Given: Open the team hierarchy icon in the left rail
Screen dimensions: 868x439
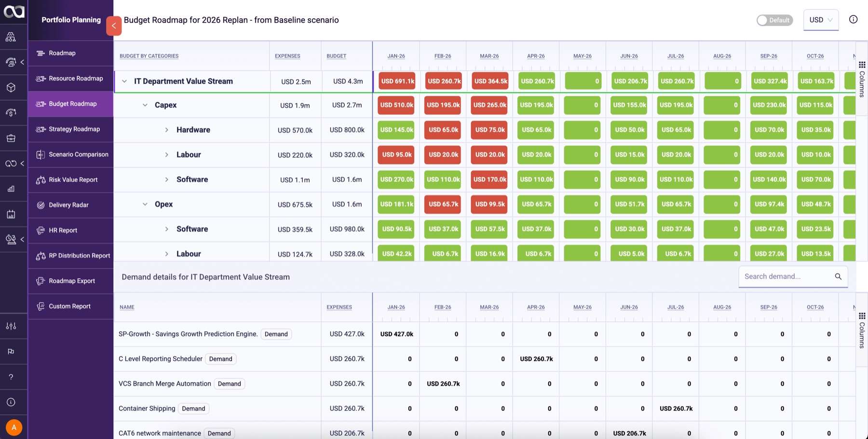Looking at the screenshot, I should [11, 37].
